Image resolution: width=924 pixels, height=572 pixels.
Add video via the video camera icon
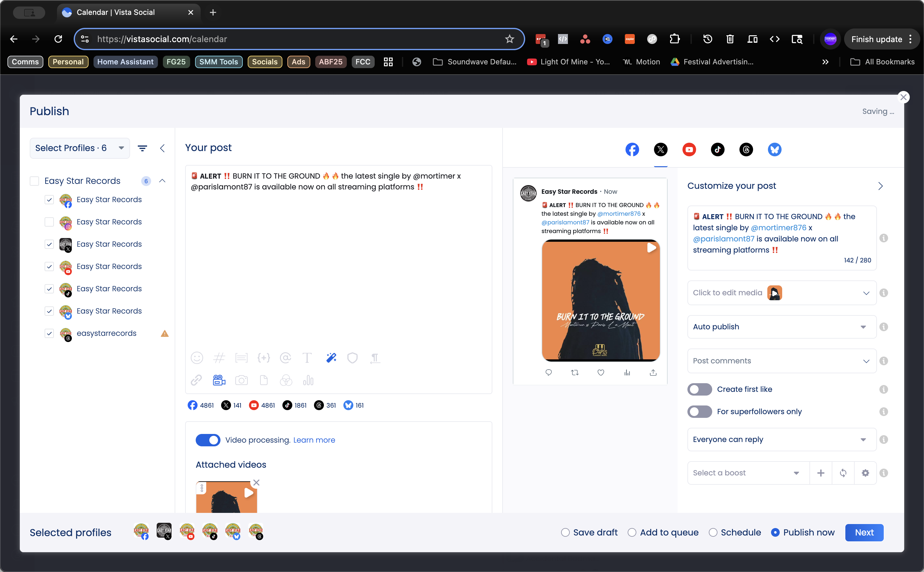pyautogui.click(x=219, y=380)
